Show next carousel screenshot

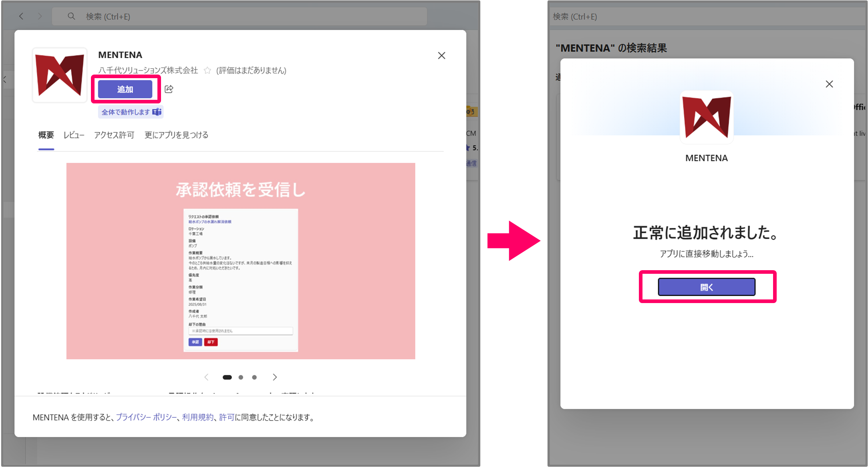pyautogui.click(x=275, y=377)
